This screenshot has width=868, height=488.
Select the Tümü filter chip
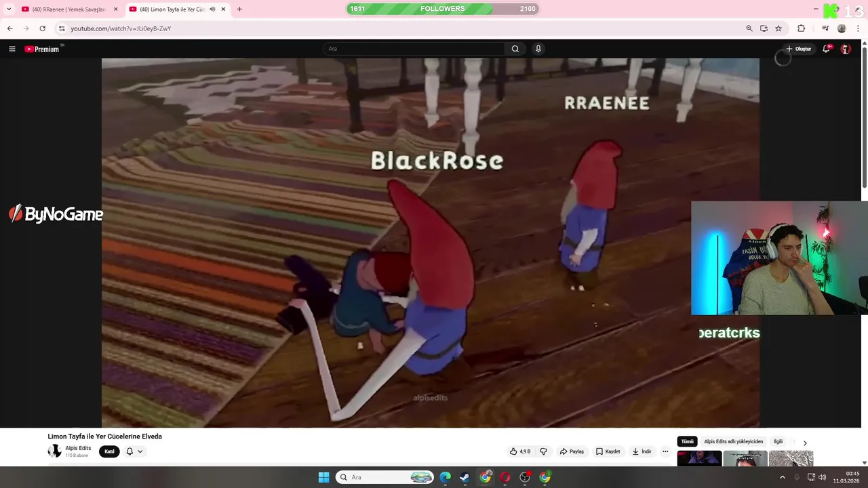(688, 442)
